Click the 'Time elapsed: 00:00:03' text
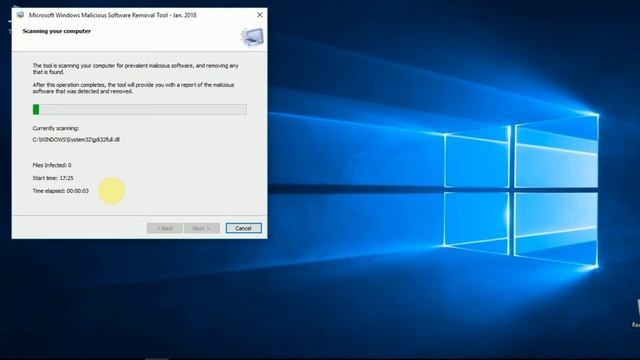640x360 pixels. click(60, 191)
